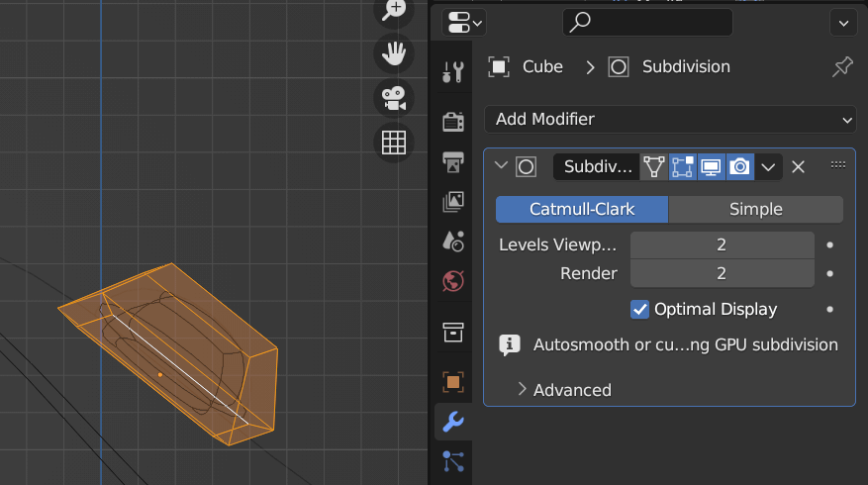Screen dimensions: 868x485
Task: Toggle modifier Edit Mode display
Action: pyautogui.click(x=682, y=166)
